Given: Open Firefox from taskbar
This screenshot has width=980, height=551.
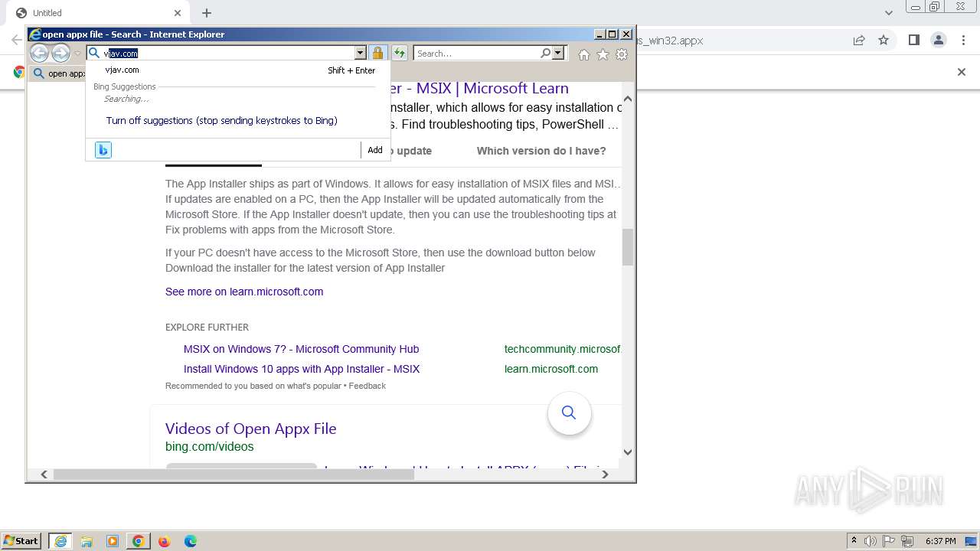Looking at the screenshot, I should pyautogui.click(x=164, y=541).
